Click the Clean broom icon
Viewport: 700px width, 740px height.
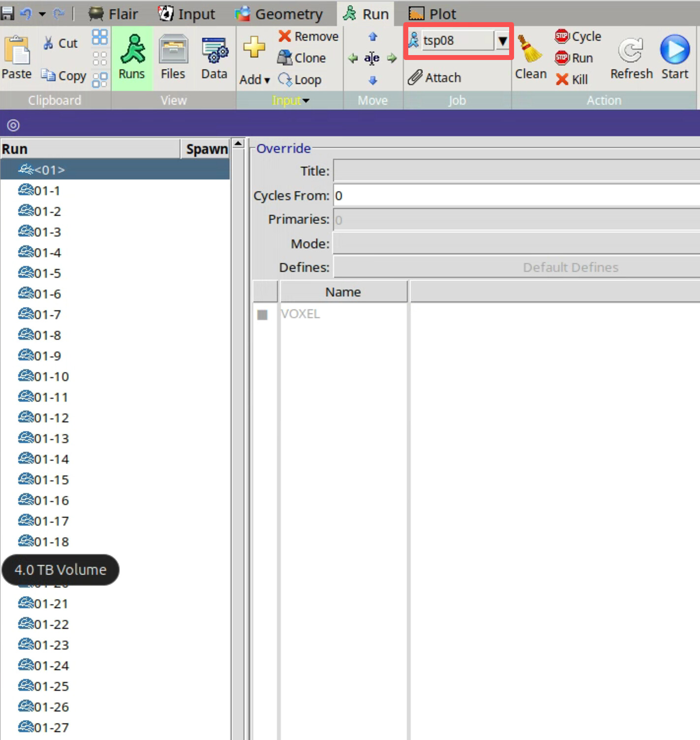click(530, 49)
